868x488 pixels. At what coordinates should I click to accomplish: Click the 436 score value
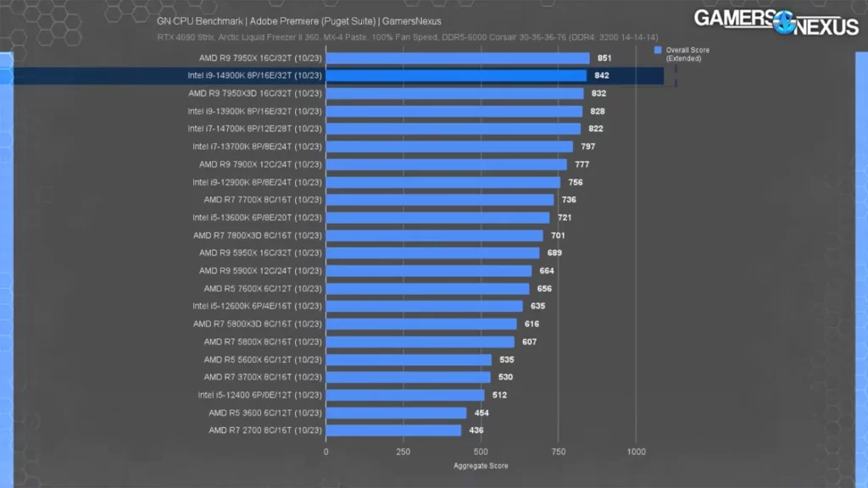pos(476,430)
